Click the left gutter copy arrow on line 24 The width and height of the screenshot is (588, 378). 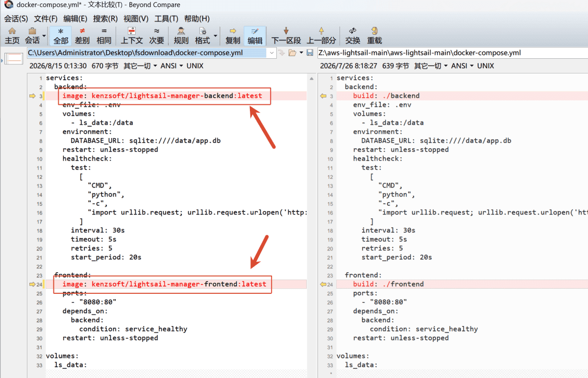tap(32, 284)
